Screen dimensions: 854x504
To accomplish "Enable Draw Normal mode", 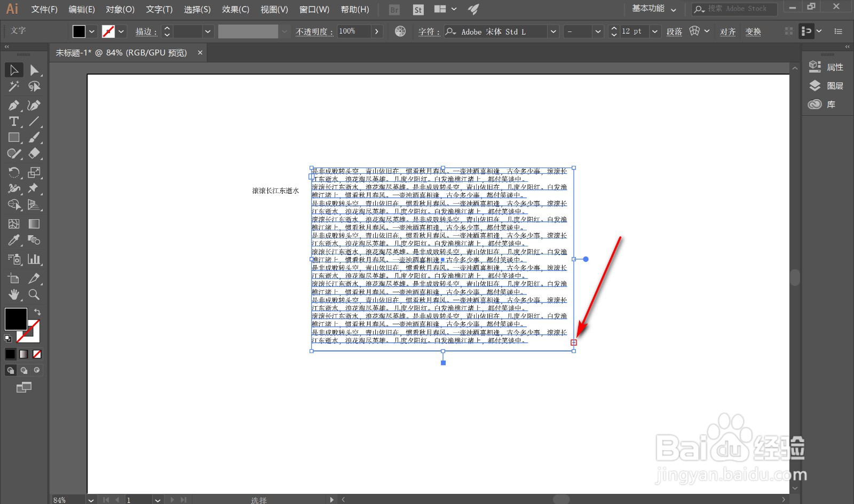I will point(11,370).
